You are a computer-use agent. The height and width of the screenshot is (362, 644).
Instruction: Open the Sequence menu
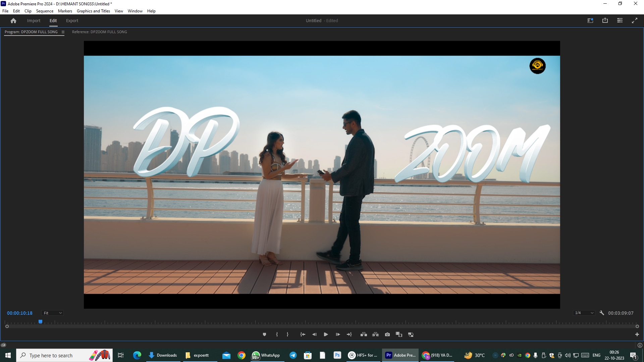point(45,11)
